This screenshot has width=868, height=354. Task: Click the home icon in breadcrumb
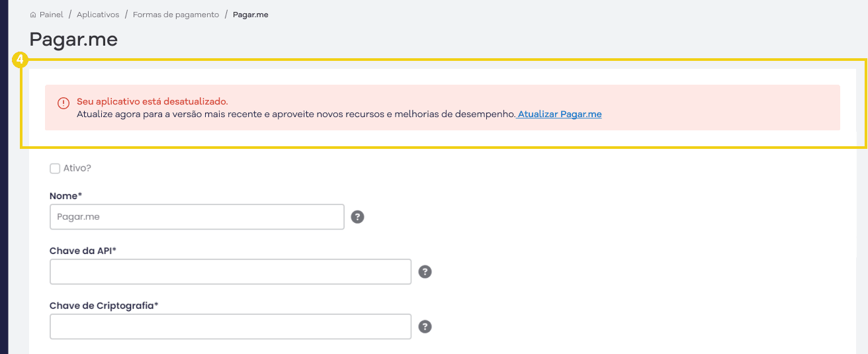[x=33, y=15]
